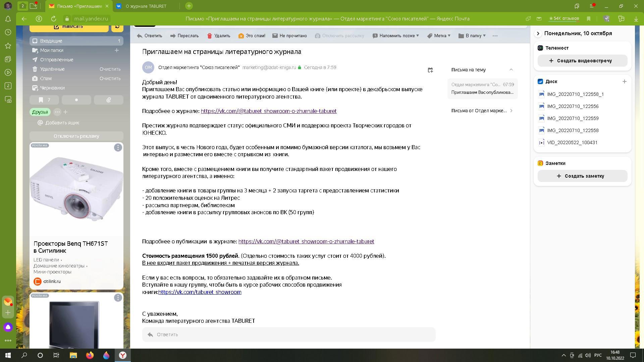The height and width of the screenshot is (362, 644).
Task: Click the refresh mail icon next to Написать
Action: [x=117, y=26]
